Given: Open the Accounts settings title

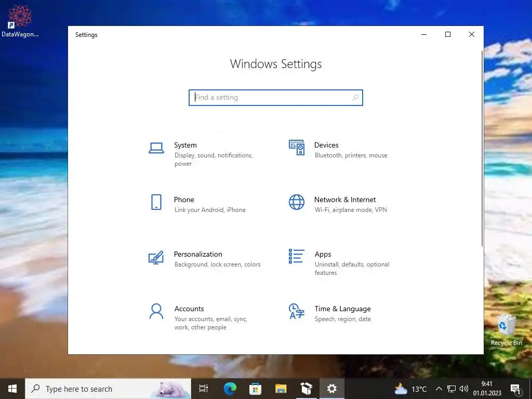Looking at the screenshot, I should click(189, 309).
